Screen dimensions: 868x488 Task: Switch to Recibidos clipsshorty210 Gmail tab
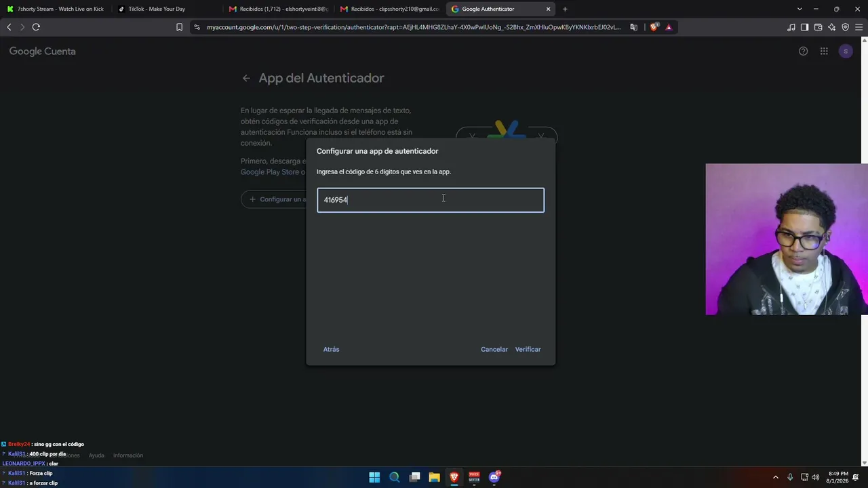(x=389, y=9)
